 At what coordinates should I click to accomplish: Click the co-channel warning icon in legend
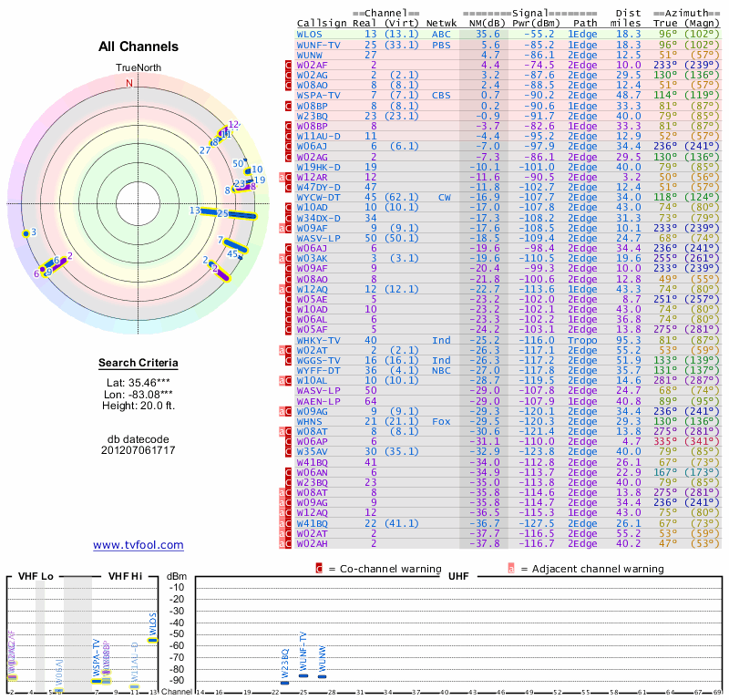[319, 569]
